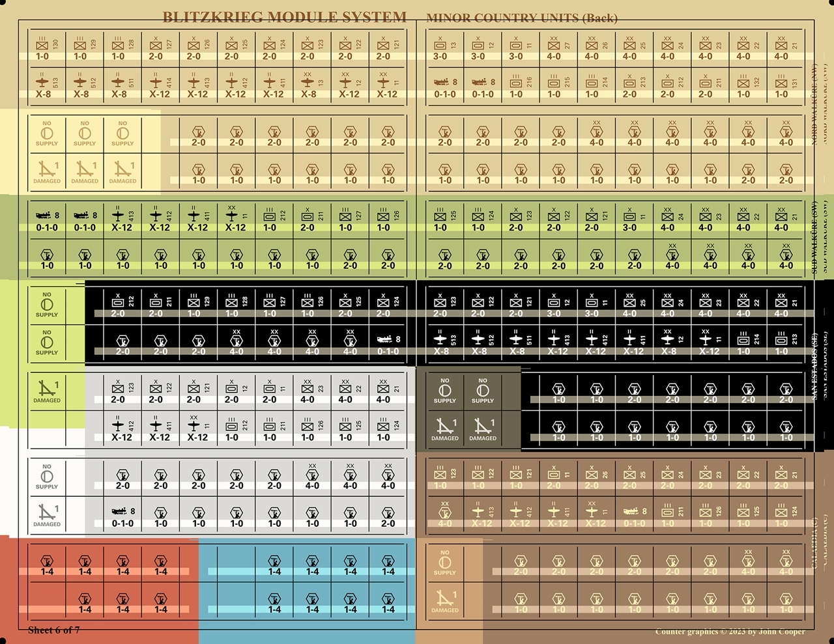Click the tan aircraft X-8 counter numbered 13

click(x=312, y=87)
